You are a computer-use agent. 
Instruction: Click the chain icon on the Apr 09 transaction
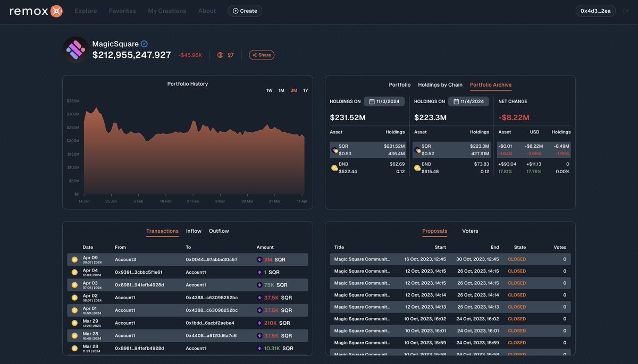click(x=75, y=259)
